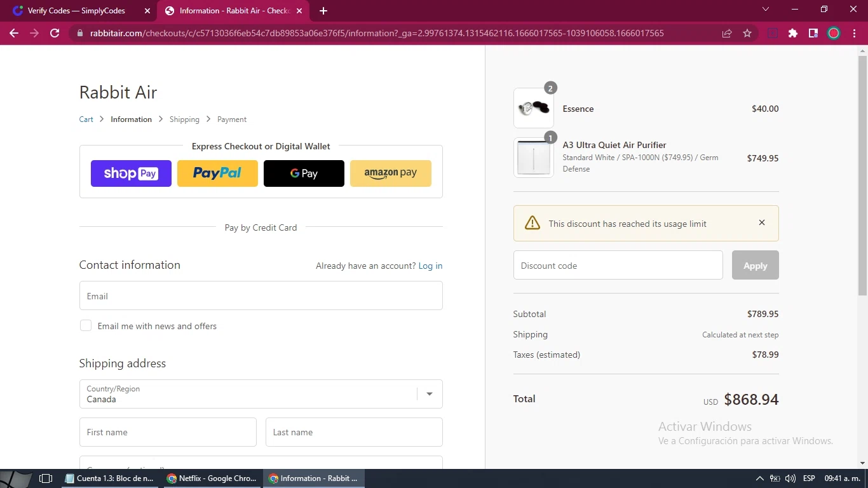Close the Information - Rabbit Air tab
This screenshot has height=488, width=868.
pyautogui.click(x=299, y=11)
